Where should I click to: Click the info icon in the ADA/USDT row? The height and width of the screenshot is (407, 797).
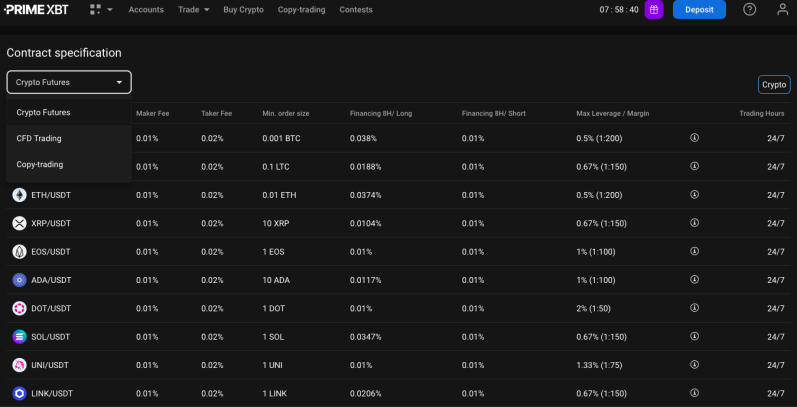tap(694, 279)
